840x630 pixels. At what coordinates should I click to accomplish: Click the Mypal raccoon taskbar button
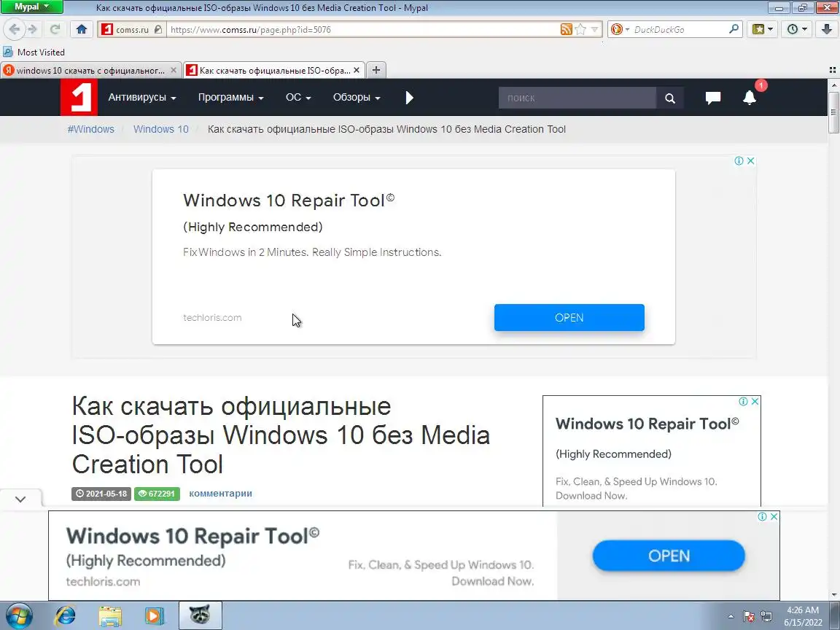[200, 615]
